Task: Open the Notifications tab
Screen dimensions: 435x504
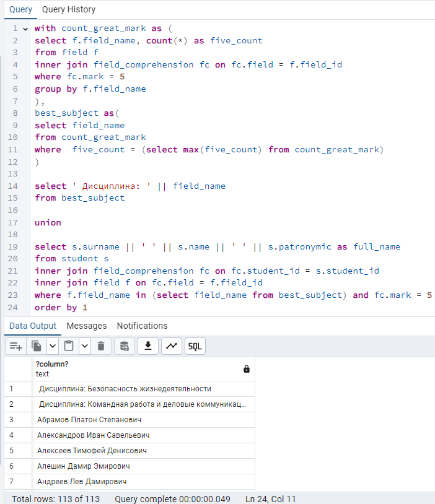Action: [x=143, y=326]
